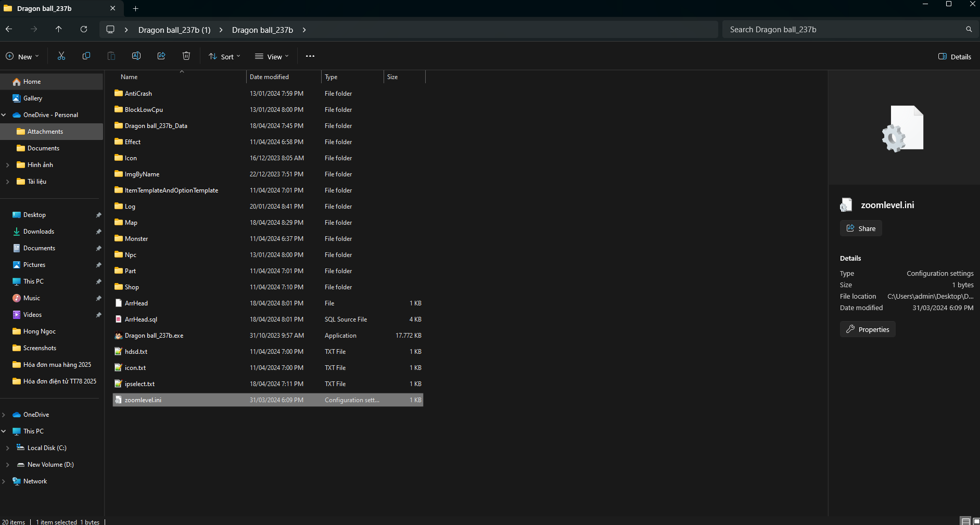Toggle the Details pane button

point(954,57)
